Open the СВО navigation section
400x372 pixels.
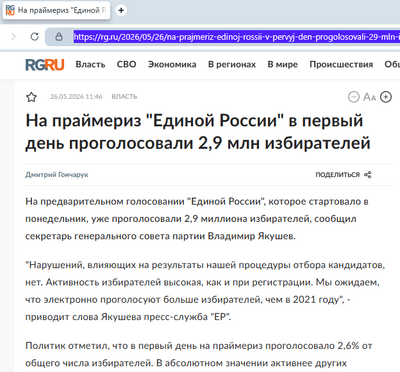pos(126,64)
